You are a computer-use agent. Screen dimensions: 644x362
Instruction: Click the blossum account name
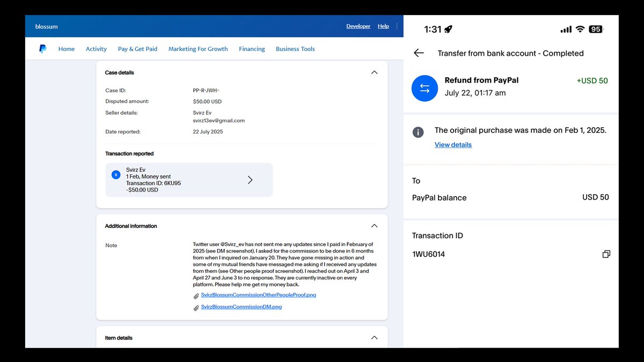[47, 26]
